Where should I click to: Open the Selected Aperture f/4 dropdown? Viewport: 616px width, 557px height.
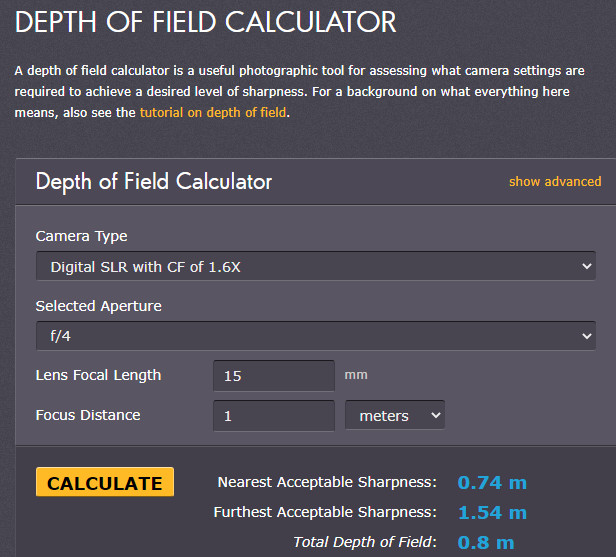tap(316, 336)
